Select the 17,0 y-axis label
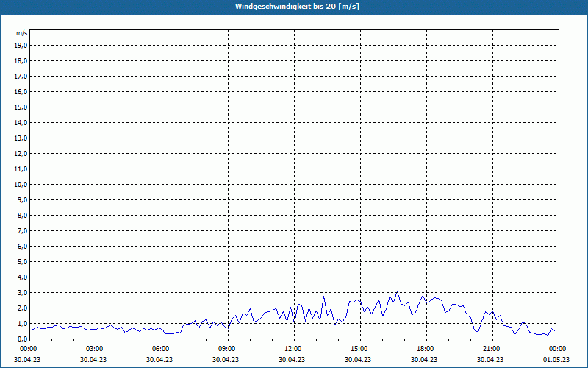 (21, 77)
